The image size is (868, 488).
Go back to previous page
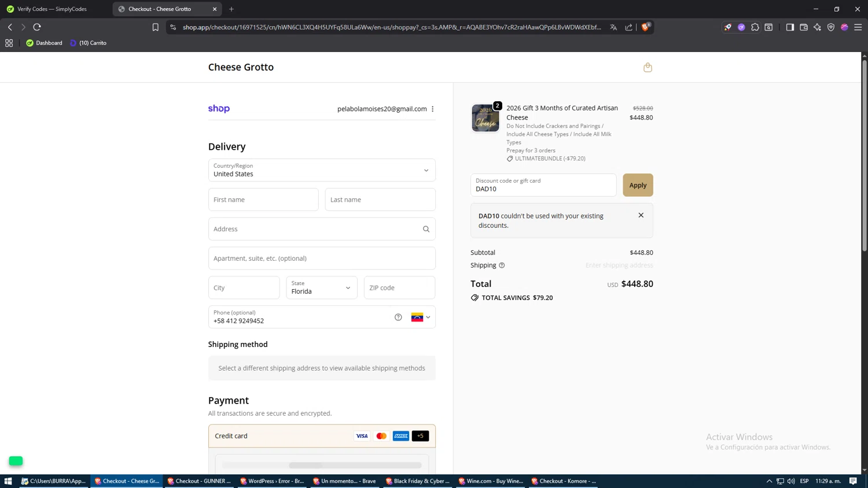[x=10, y=27]
